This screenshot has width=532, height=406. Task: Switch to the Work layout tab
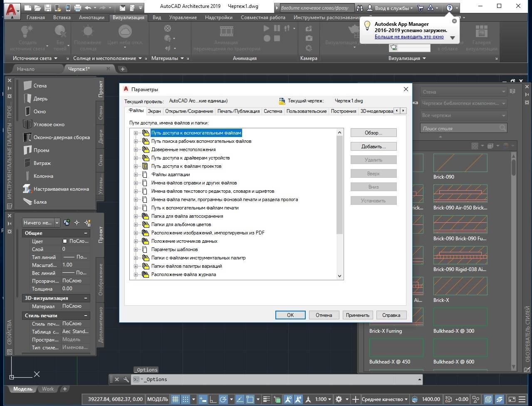[x=48, y=389]
